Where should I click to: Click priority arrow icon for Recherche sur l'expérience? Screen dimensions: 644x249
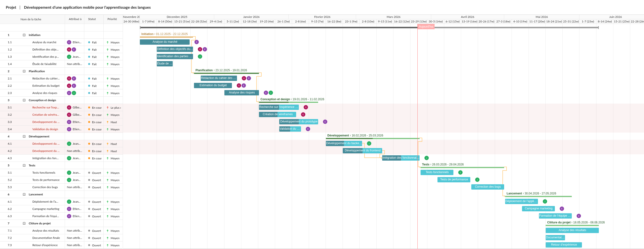(108, 108)
